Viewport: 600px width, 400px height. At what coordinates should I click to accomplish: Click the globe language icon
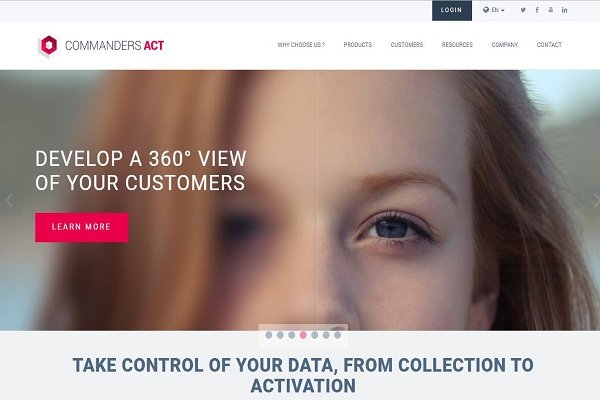486,10
